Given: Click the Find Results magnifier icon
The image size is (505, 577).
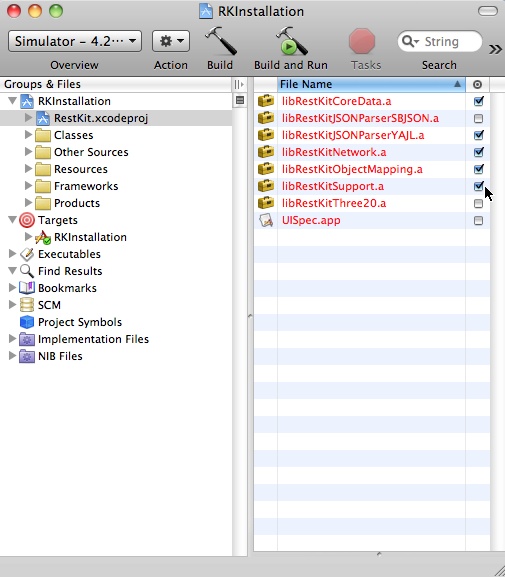Looking at the screenshot, I should (x=27, y=271).
